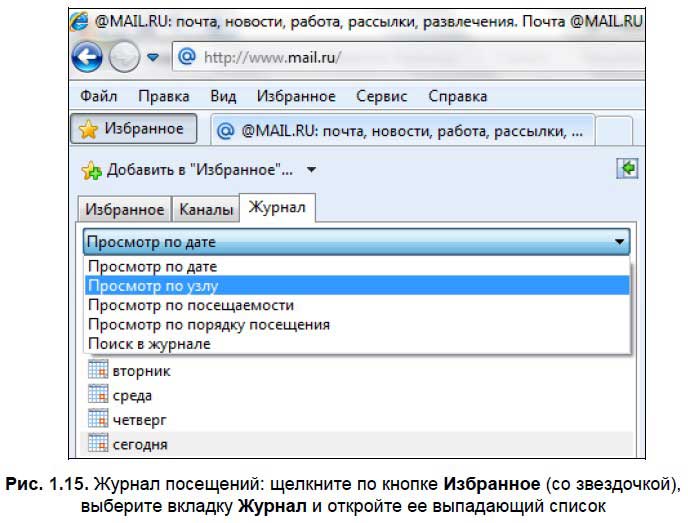The width and height of the screenshot is (688, 523).
Task: Click the blue Back navigation arrow
Action: click(x=87, y=57)
